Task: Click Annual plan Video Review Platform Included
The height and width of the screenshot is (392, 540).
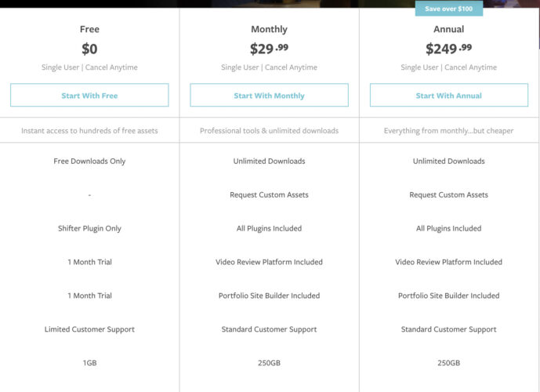Action: click(449, 262)
